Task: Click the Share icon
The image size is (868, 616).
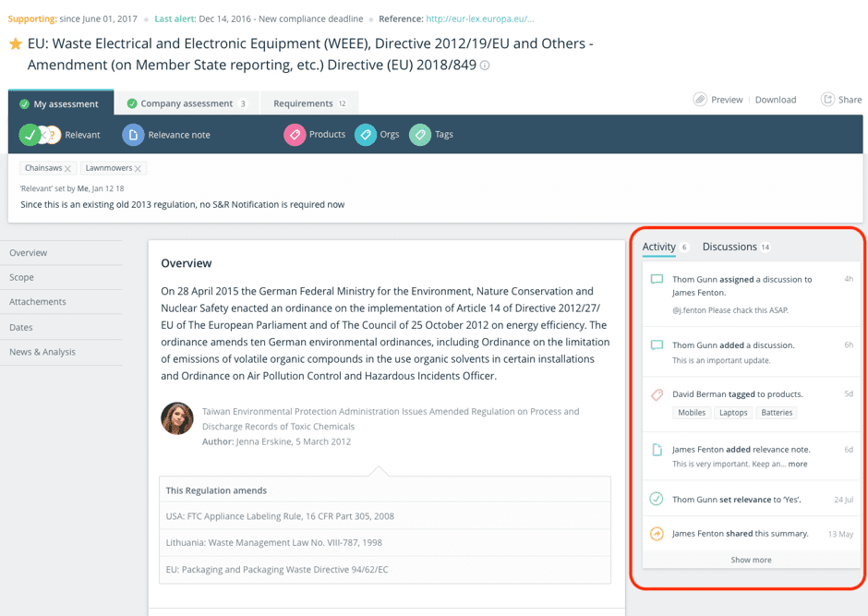Action: (827, 100)
